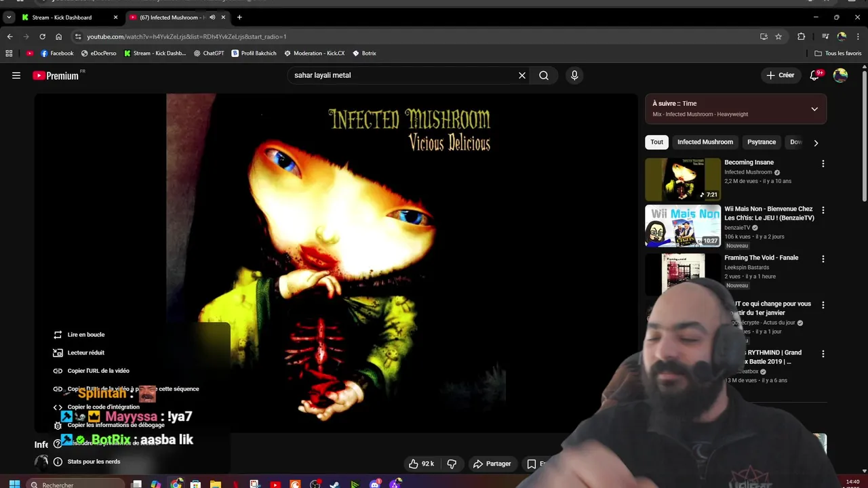Open the YouTube hamburger guide menu
The image size is (868, 488).
point(16,75)
